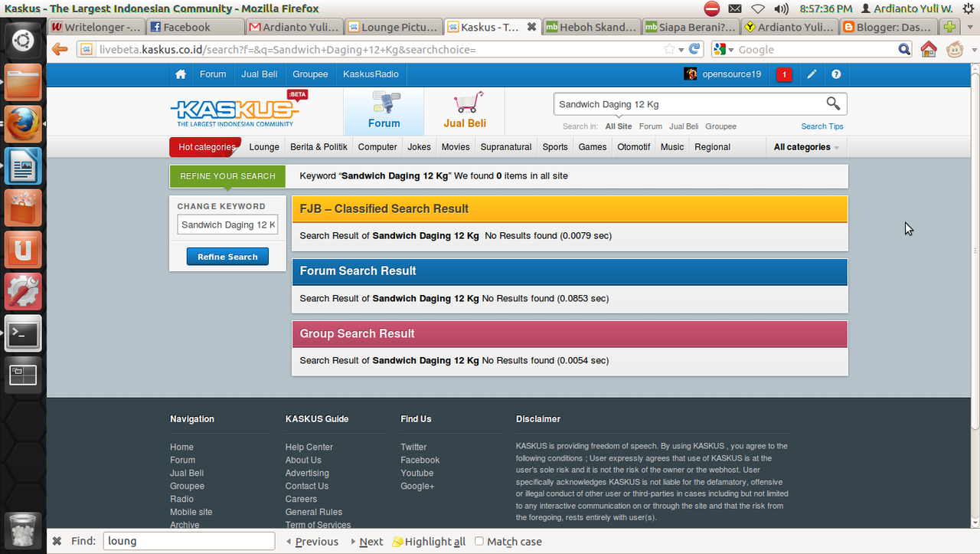Viewport: 980px width, 554px height.
Task: Open the help question mark icon
Action: pos(836,74)
